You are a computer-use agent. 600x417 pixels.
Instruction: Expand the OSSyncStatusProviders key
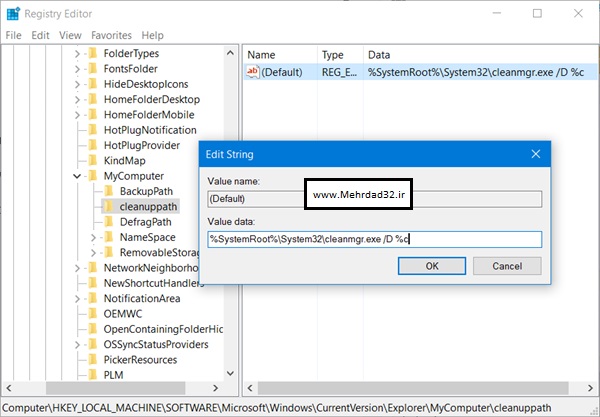[x=77, y=344]
